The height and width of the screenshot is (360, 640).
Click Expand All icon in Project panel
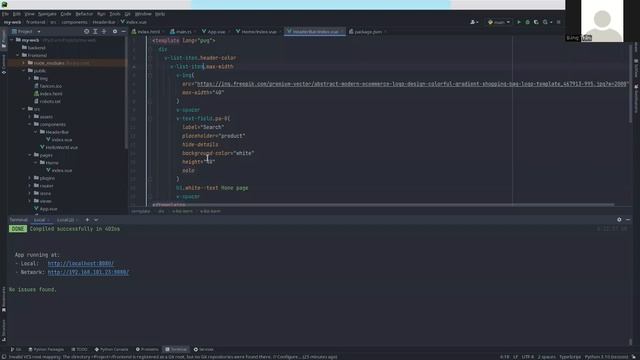pyautogui.click(x=95, y=31)
